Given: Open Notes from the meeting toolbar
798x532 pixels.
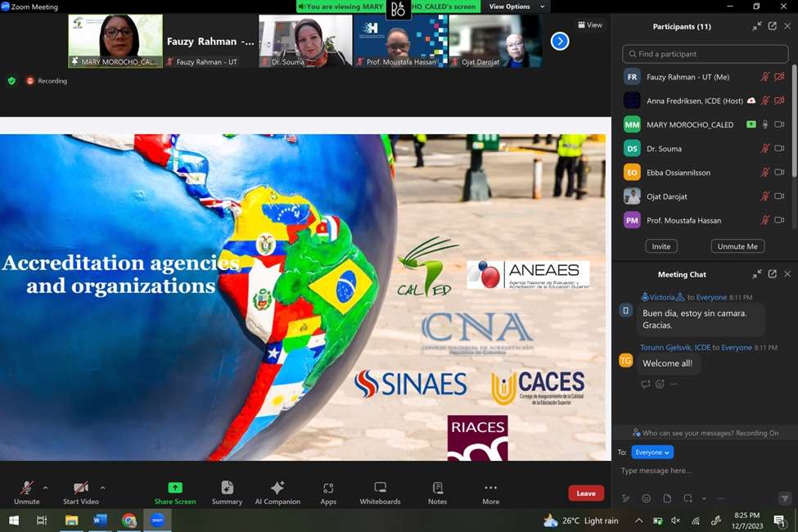Looking at the screenshot, I should click(x=437, y=493).
